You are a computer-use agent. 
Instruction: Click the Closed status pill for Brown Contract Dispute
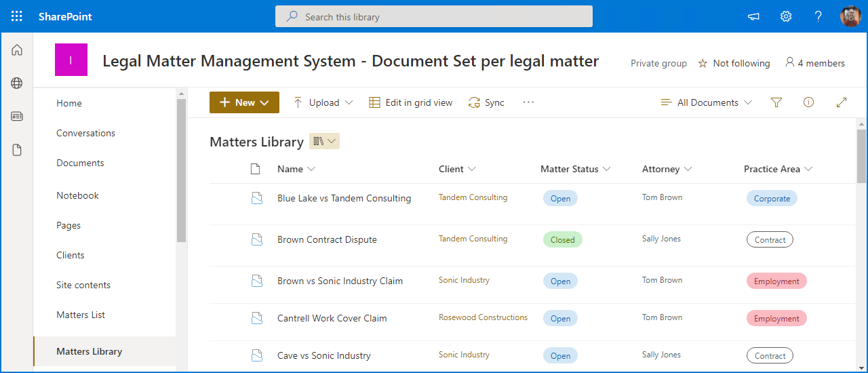pos(562,239)
